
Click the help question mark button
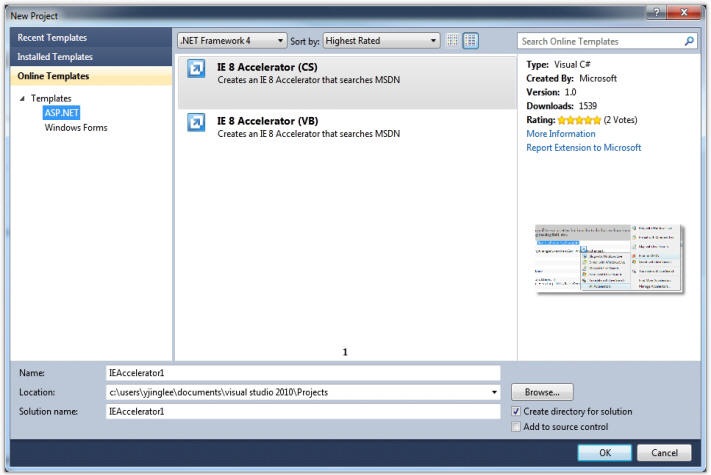(x=657, y=13)
